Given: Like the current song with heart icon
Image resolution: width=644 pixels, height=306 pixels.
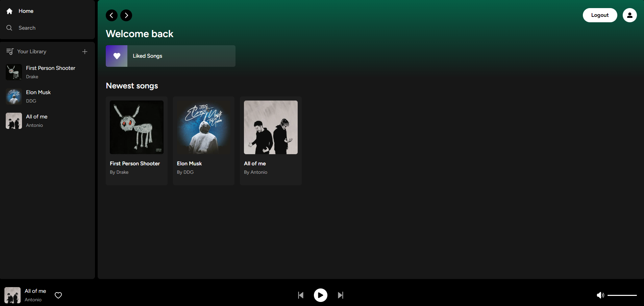Looking at the screenshot, I should (58, 296).
